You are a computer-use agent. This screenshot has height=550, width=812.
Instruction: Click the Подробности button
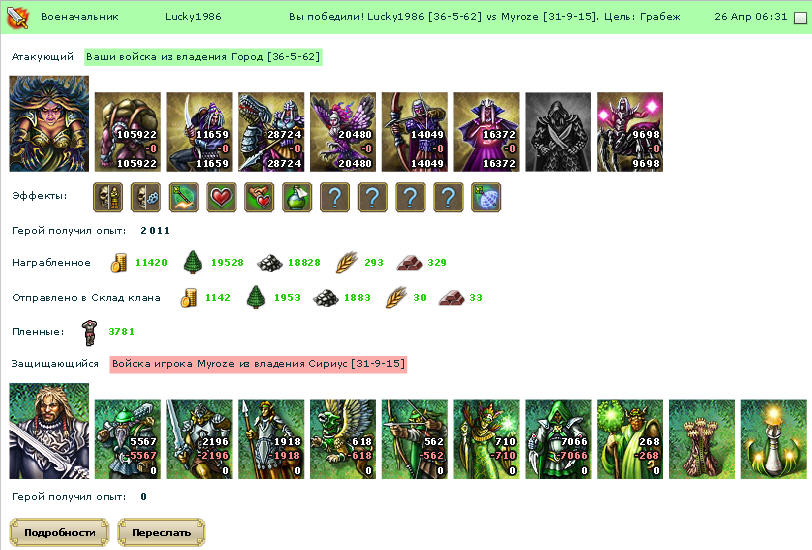tap(60, 532)
